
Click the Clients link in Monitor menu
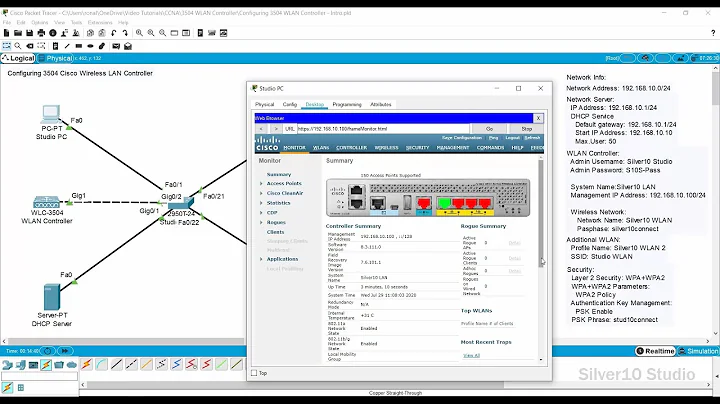[x=276, y=232]
